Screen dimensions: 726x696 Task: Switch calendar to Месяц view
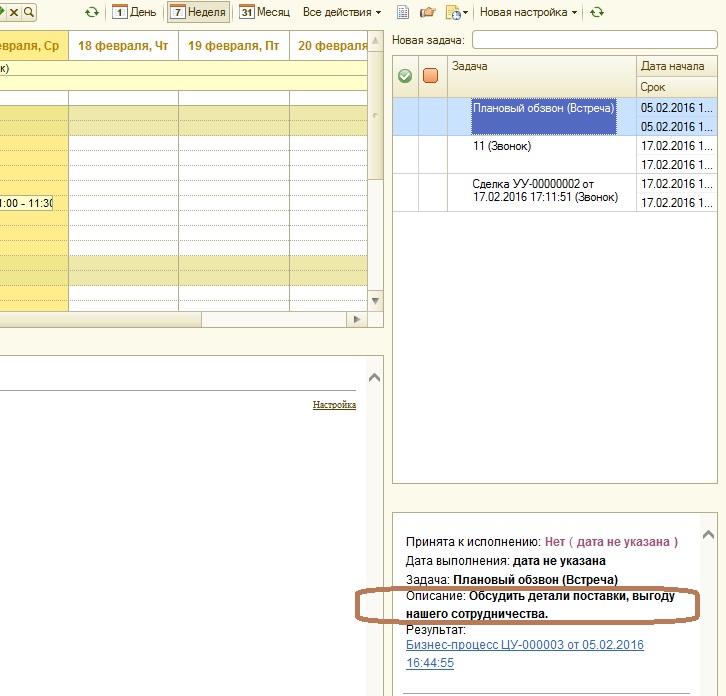tap(265, 12)
